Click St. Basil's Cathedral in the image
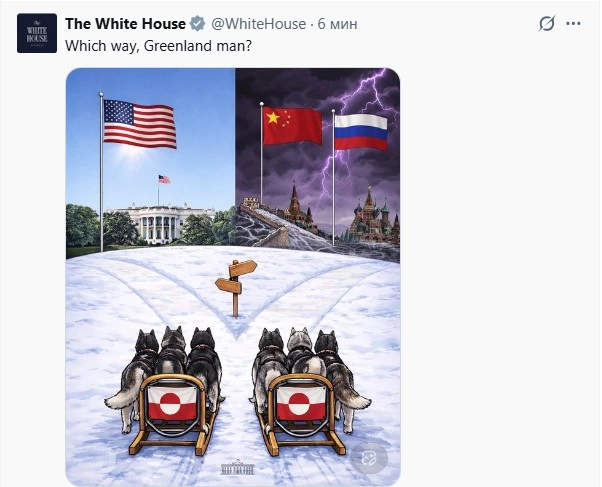 370,219
